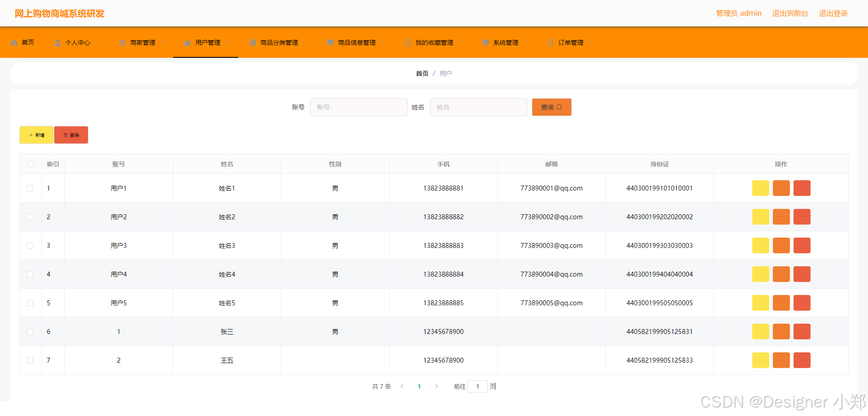868x416 pixels.
Task: Click 首页 in the breadcrumb
Action: coord(422,74)
